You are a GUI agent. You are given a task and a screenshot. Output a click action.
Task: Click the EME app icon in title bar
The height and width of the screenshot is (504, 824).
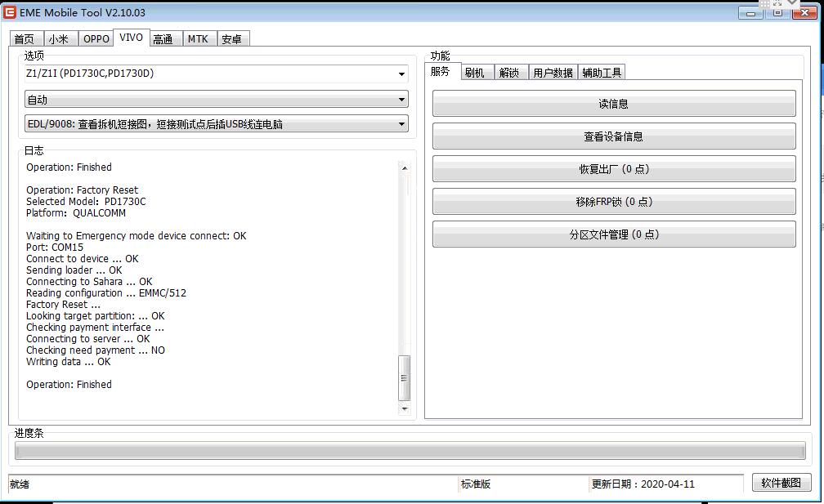tap(10, 12)
